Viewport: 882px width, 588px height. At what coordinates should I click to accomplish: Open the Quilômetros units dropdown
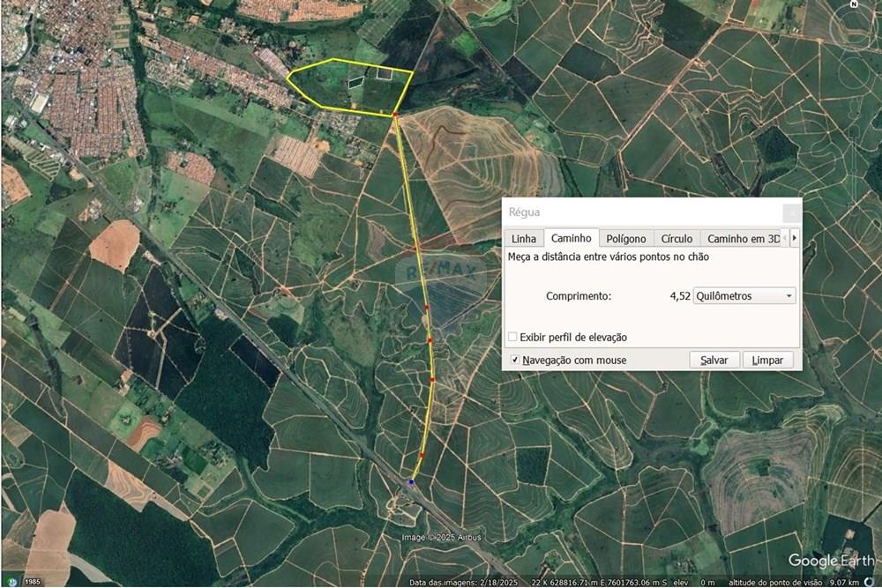click(x=744, y=296)
